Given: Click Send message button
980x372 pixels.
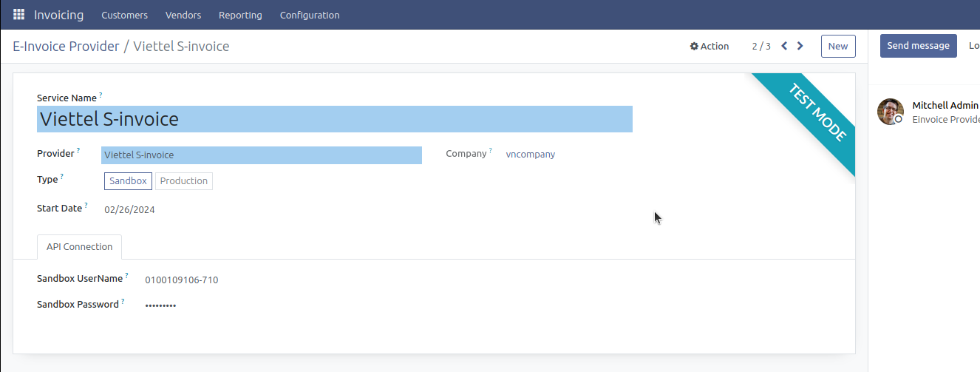Looking at the screenshot, I should coord(918,46).
